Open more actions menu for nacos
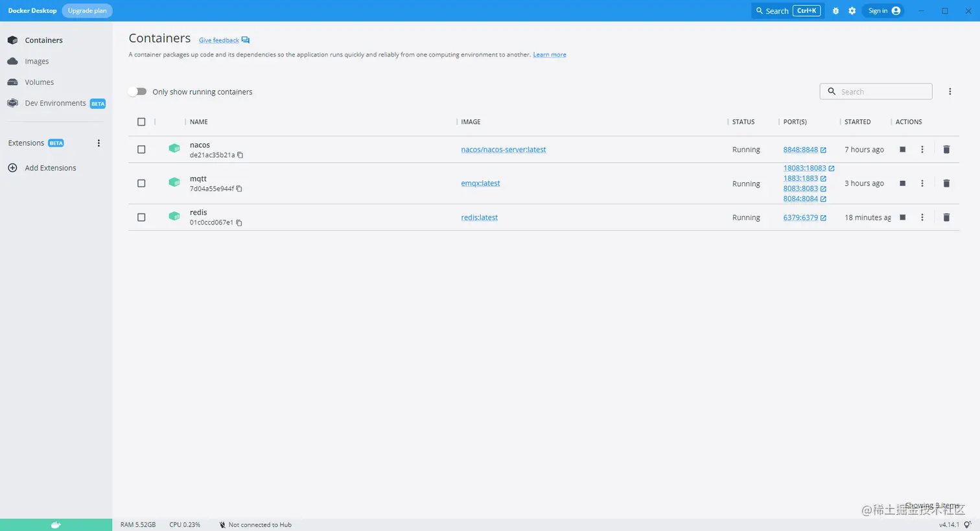980x531 pixels. click(922, 150)
